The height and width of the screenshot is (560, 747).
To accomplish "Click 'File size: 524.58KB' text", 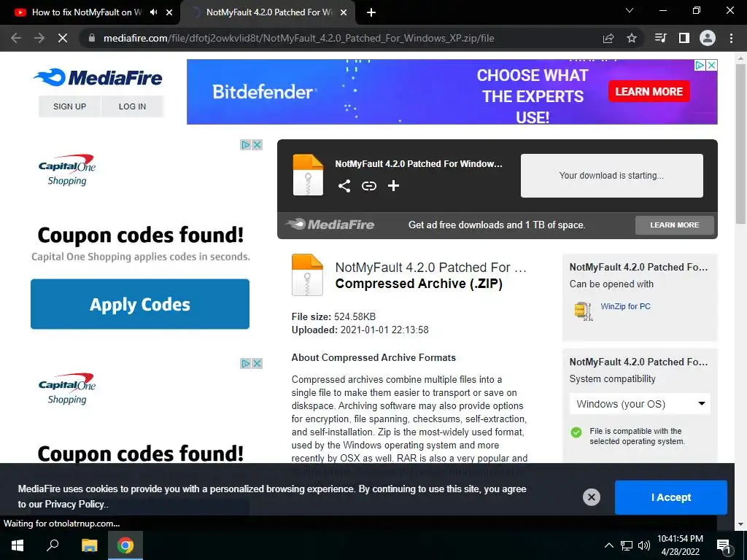I will click(333, 316).
